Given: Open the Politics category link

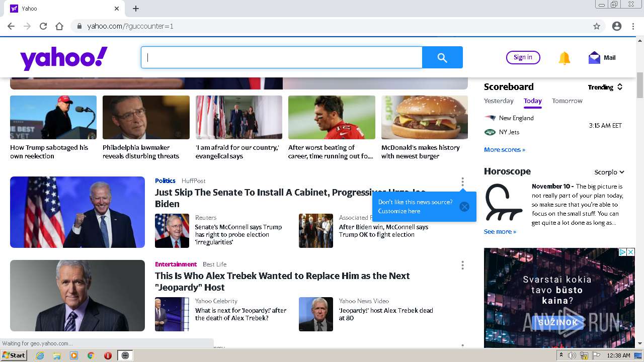Looking at the screenshot, I should coord(165,180).
